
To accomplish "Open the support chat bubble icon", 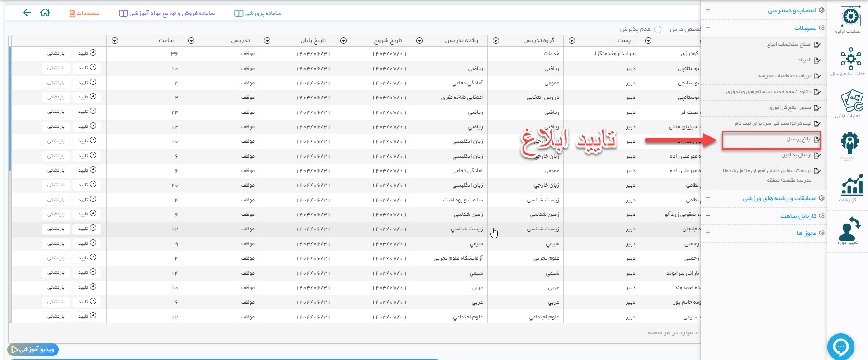I will point(840,347).
